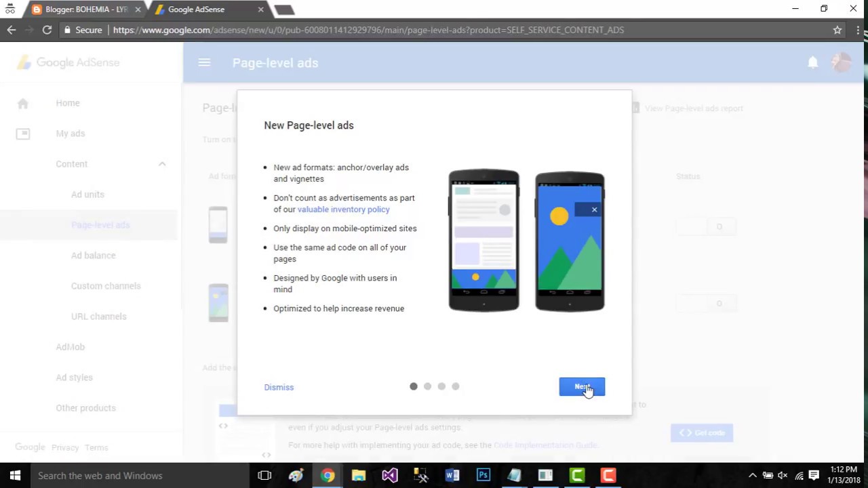The image size is (868, 488).
Task: Click the address bar URL
Action: [x=368, y=30]
